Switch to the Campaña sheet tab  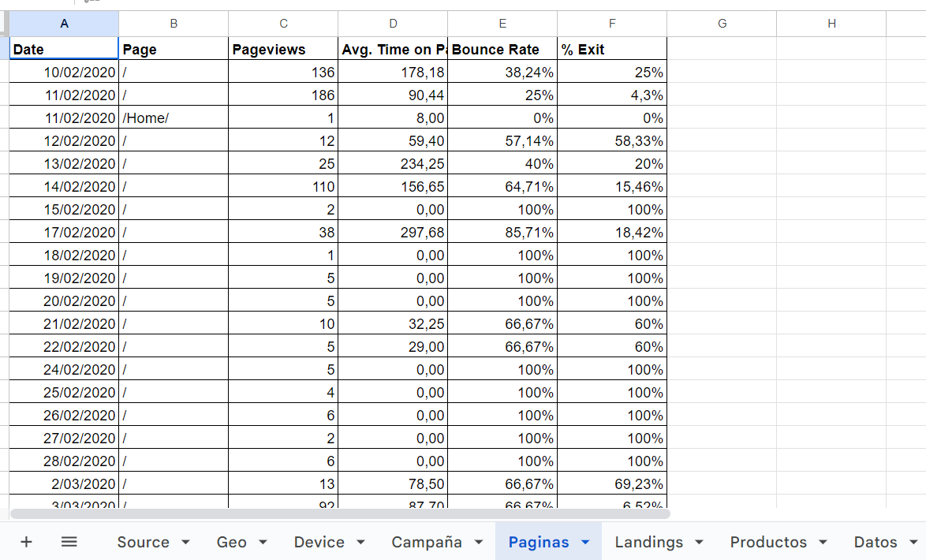(x=427, y=543)
